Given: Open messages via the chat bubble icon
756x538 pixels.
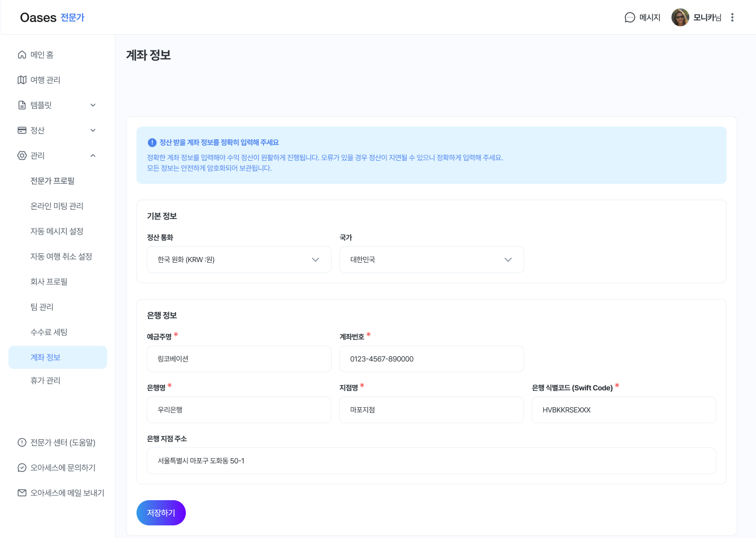Looking at the screenshot, I should [629, 17].
